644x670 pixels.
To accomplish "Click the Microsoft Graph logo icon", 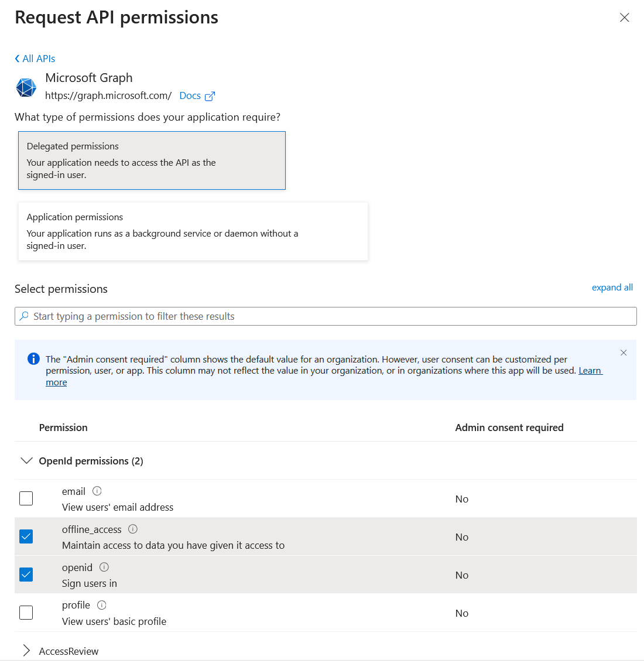I will (x=26, y=87).
